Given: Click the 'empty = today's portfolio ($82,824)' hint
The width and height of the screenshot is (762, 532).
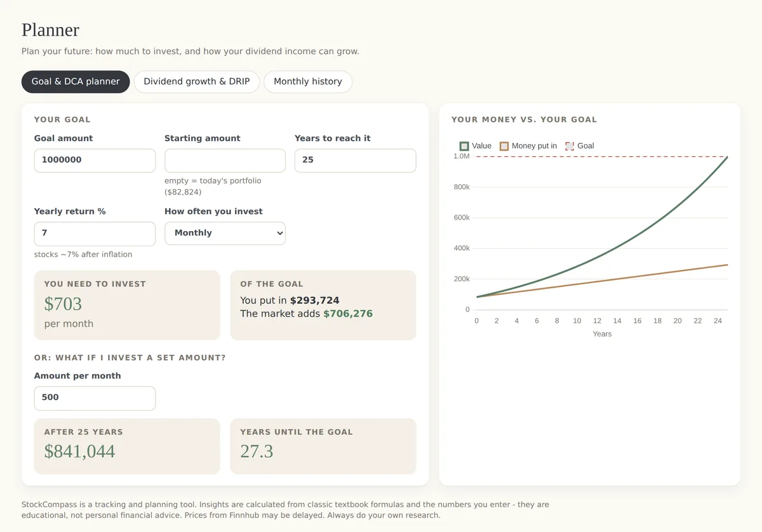Looking at the screenshot, I should 213,186.
